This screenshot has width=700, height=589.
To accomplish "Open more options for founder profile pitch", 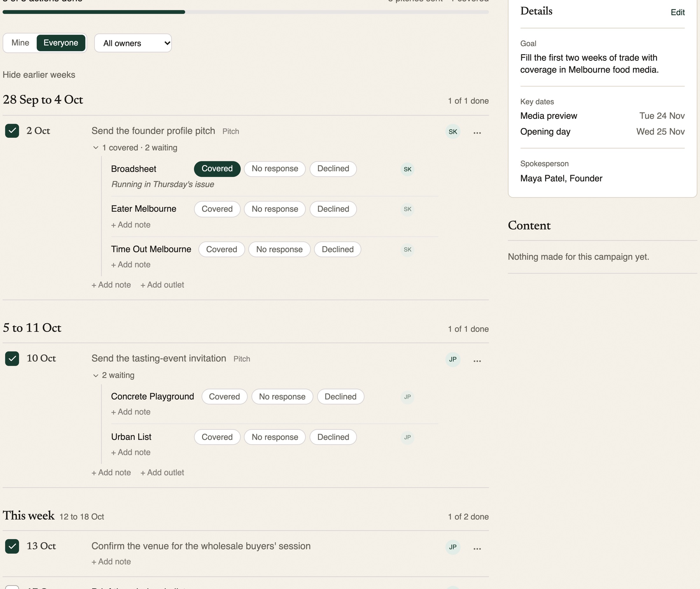I will (477, 132).
